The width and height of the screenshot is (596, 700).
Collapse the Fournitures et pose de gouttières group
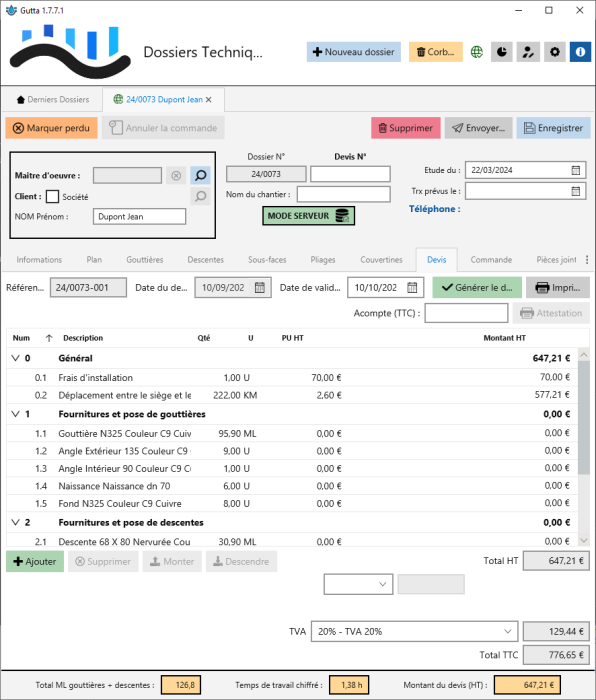click(x=16, y=414)
